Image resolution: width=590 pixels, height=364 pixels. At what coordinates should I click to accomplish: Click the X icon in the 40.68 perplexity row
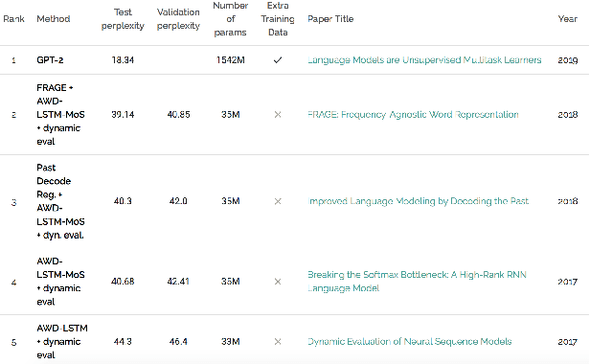(x=278, y=282)
